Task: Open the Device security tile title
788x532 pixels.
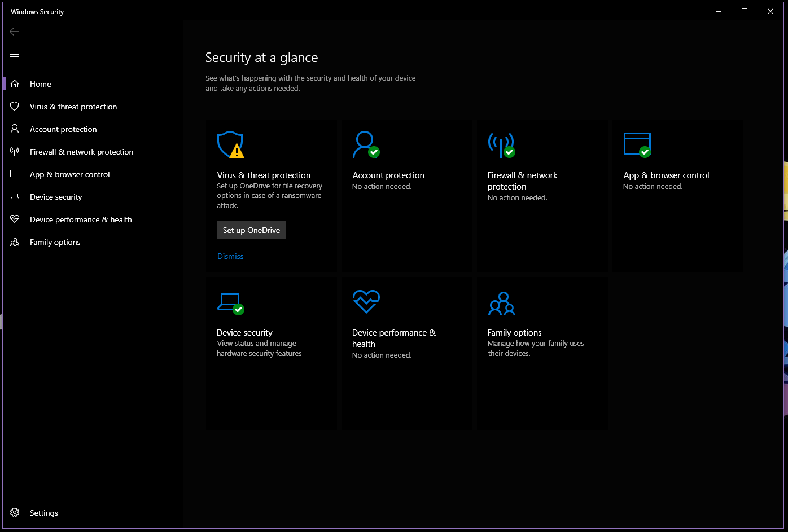Action: 244,333
